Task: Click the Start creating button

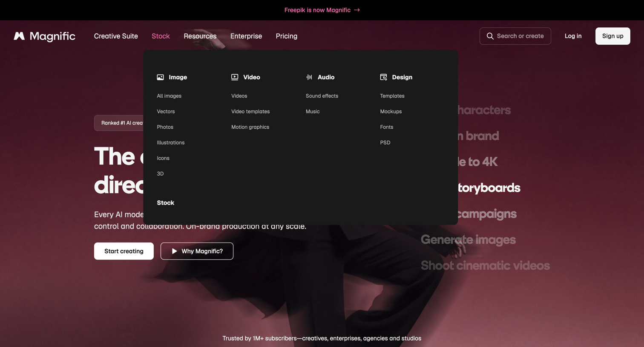Action: [x=124, y=251]
